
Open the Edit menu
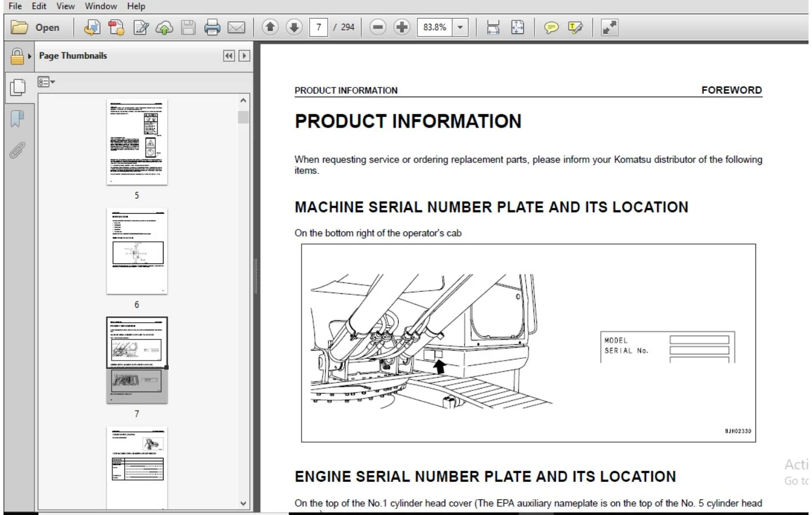pyautogui.click(x=39, y=6)
